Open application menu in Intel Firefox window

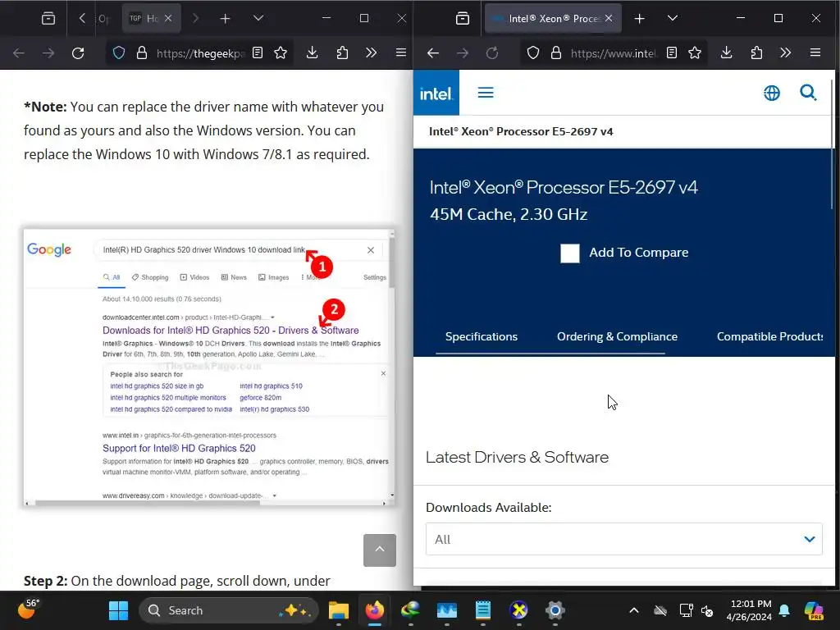[815, 53]
